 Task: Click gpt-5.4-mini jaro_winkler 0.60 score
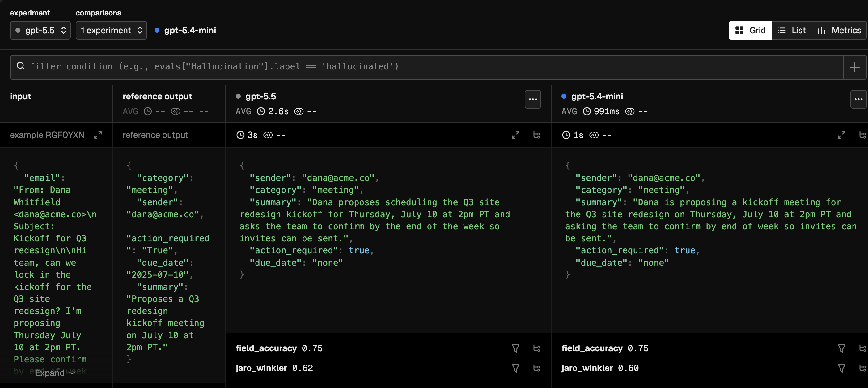tap(600, 368)
